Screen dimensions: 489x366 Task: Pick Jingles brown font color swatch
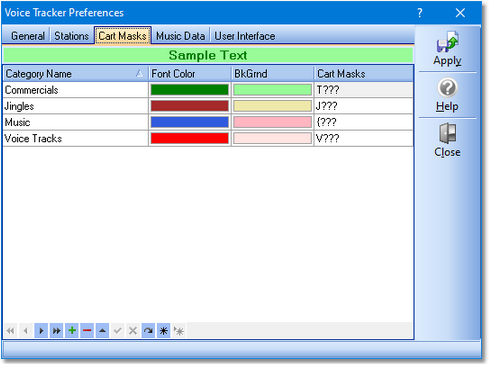click(x=190, y=106)
